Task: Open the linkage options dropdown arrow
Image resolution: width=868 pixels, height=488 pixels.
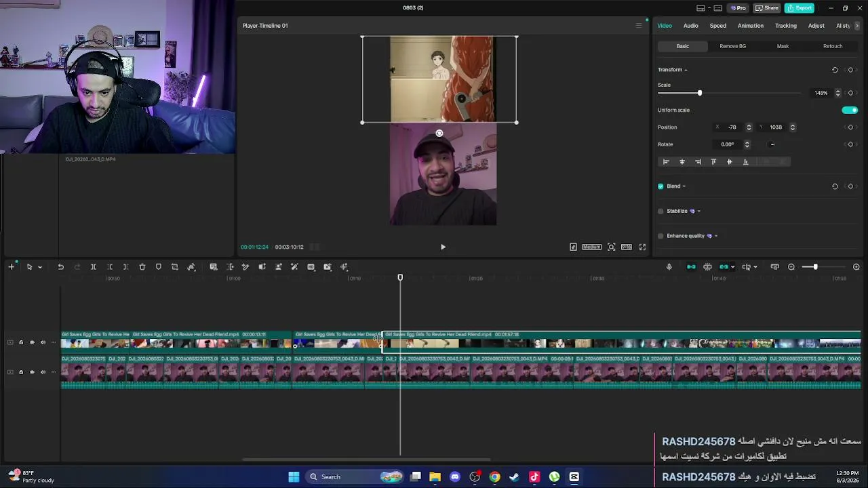Action: point(732,267)
